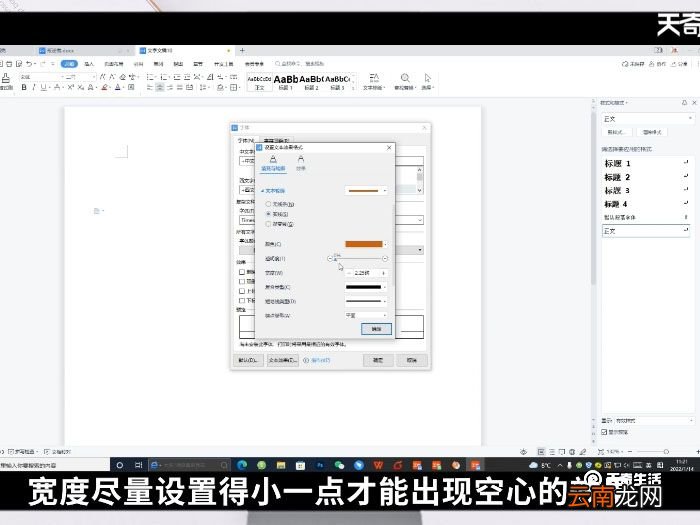This screenshot has height=525, width=700.
Task: Click the Default button in Font dialog
Action: (x=248, y=360)
